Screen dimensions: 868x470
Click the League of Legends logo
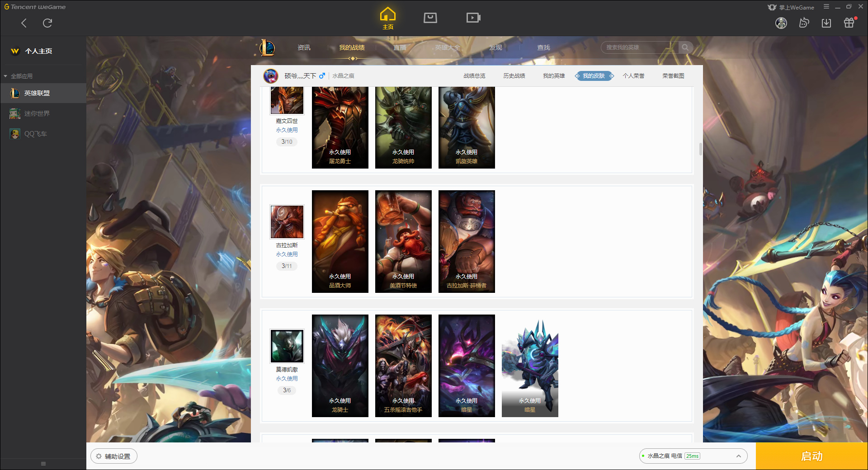tap(267, 47)
